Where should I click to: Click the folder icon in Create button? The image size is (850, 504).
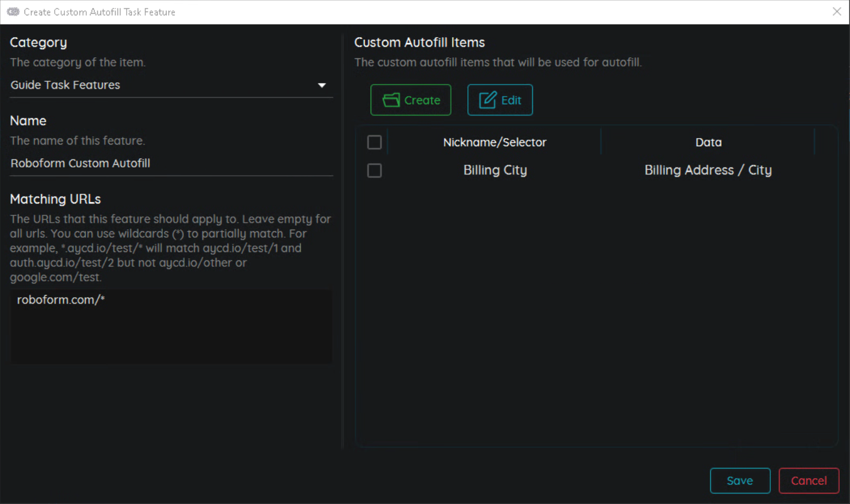(391, 100)
